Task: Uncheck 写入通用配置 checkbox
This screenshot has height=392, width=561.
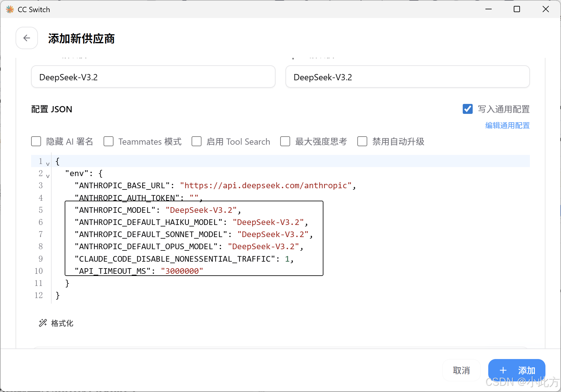Action: click(468, 109)
